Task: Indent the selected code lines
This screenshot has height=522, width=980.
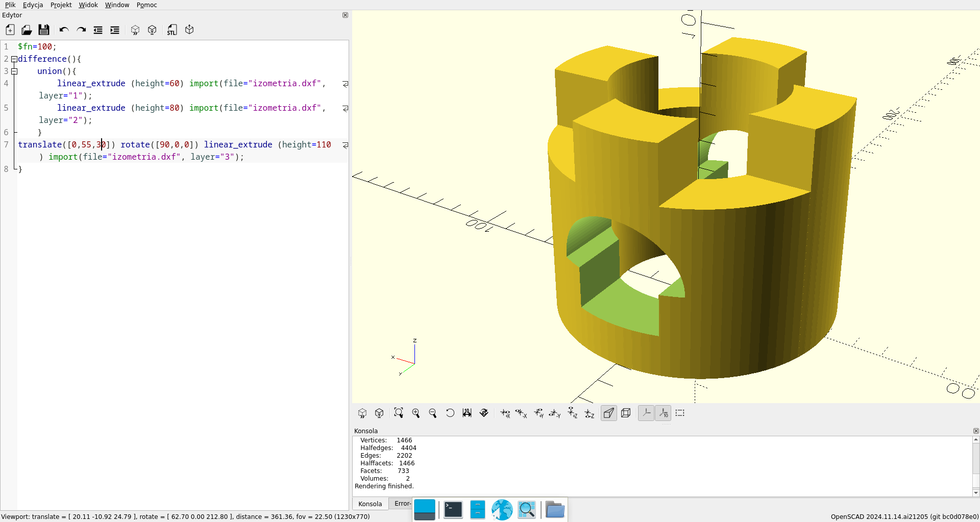Action: [x=115, y=30]
